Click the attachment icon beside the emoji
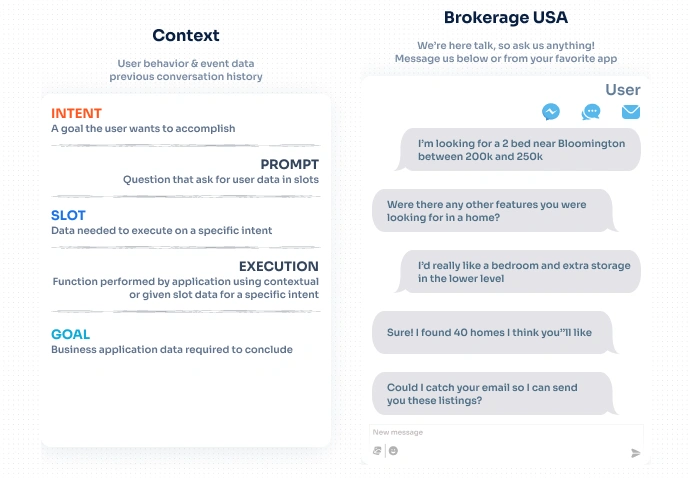Viewport: 691px width, 478px height. (378, 451)
